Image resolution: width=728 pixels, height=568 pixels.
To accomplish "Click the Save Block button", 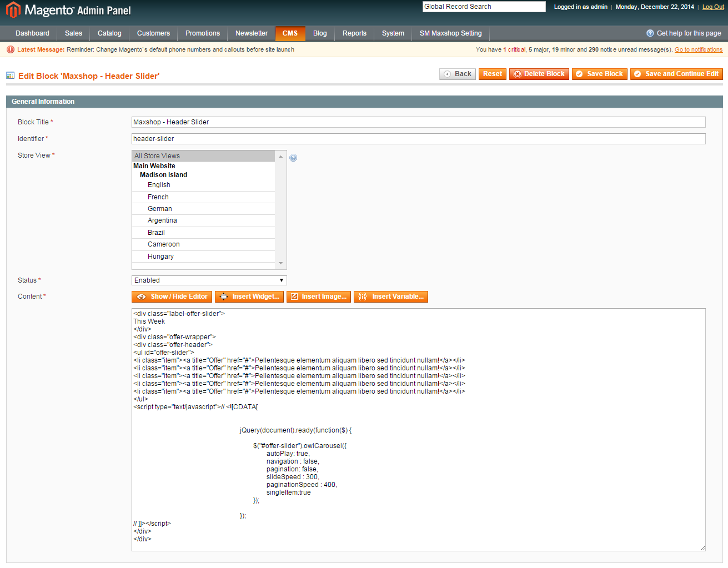I will (x=600, y=74).
